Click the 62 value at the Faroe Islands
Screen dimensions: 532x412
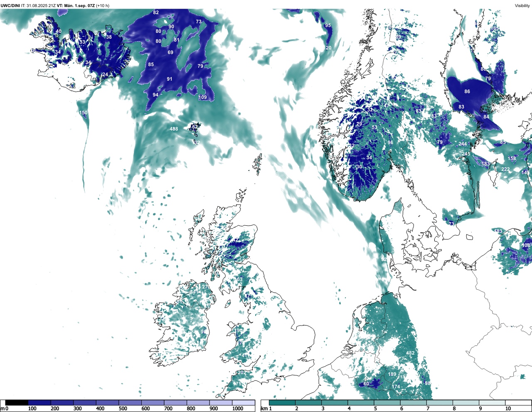pos(195,127)
